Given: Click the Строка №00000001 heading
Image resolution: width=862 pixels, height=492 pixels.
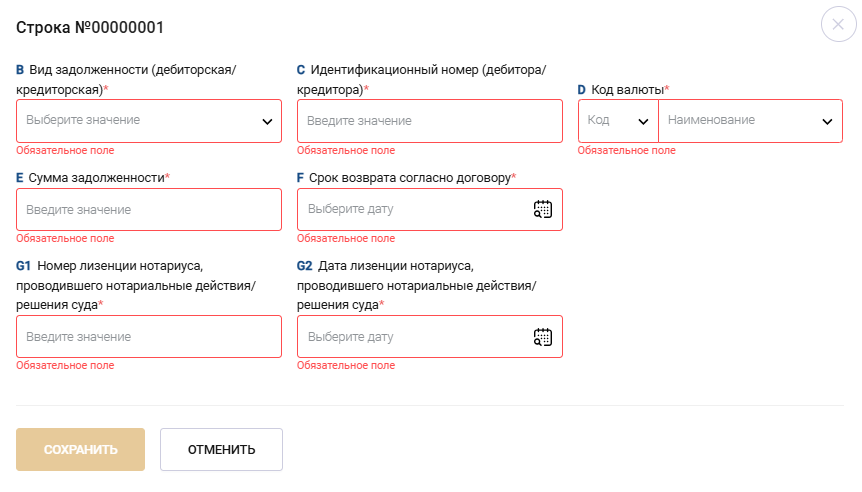Looking at the screenshot, I should tap(90, 27).
